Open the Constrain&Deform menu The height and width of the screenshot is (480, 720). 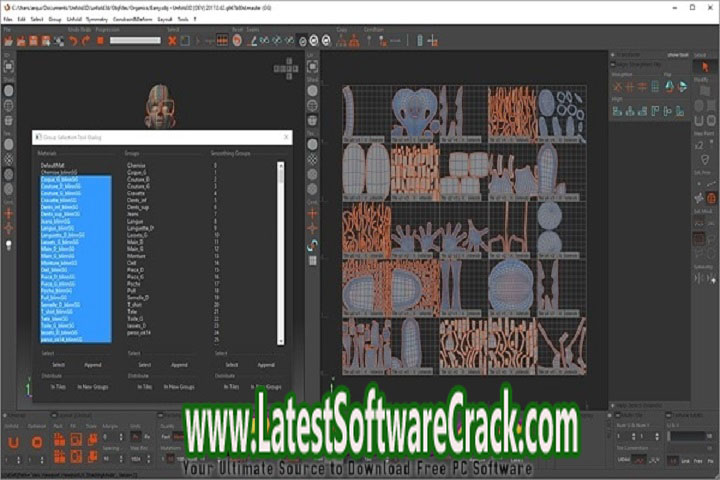[x=131, y=19]
